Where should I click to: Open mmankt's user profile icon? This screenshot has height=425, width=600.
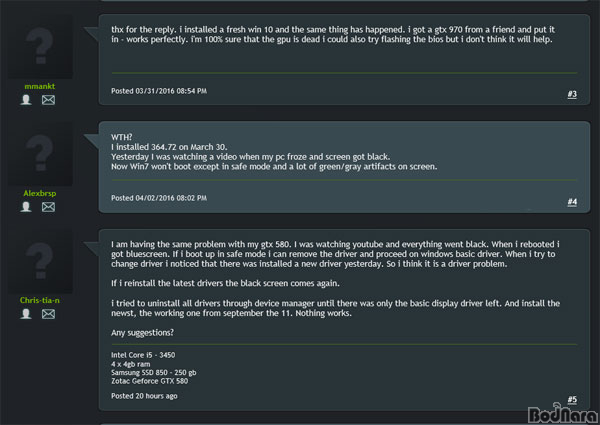point(26,100)
